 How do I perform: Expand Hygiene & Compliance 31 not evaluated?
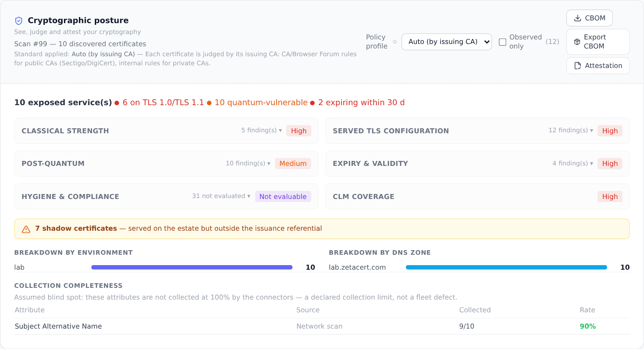221,196
